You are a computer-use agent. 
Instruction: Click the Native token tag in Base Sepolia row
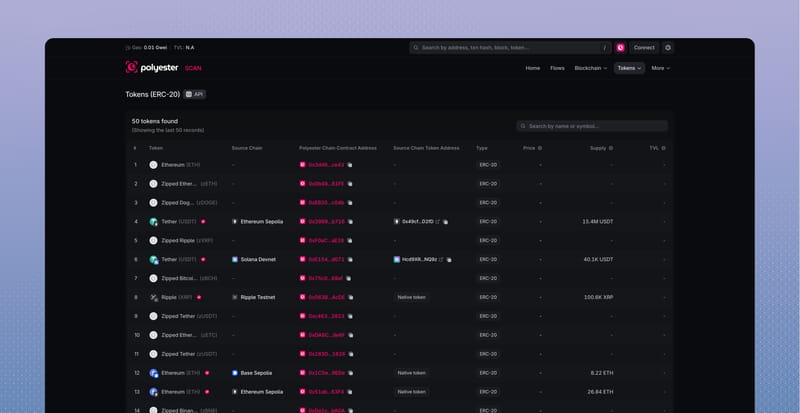[x=411, y=373]
